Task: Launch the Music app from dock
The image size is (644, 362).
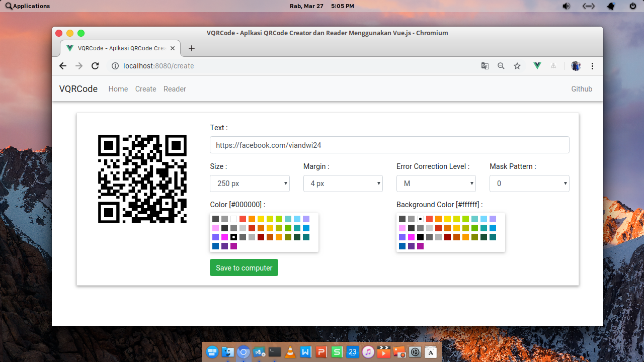Action: click(x=368, y=352)
